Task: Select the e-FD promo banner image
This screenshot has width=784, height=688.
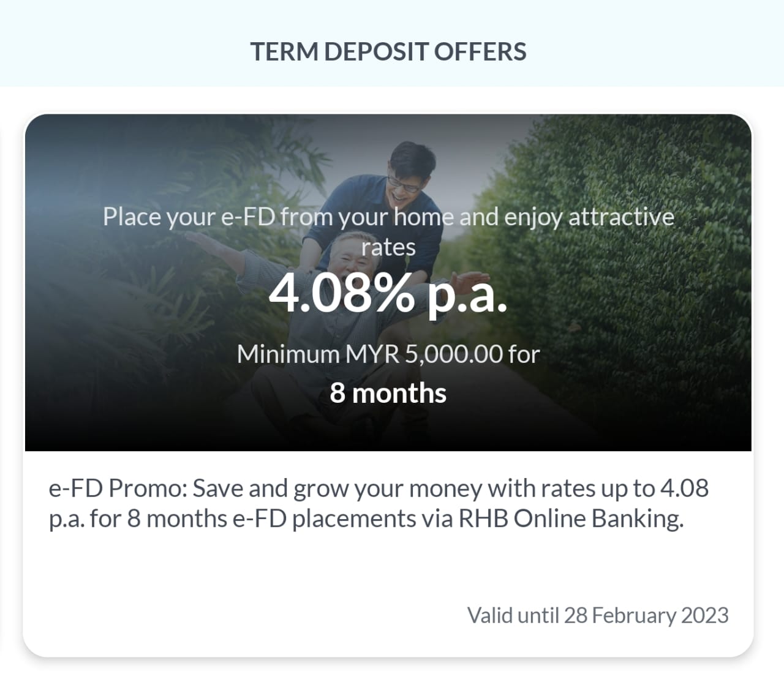Action: coord(388,283)
